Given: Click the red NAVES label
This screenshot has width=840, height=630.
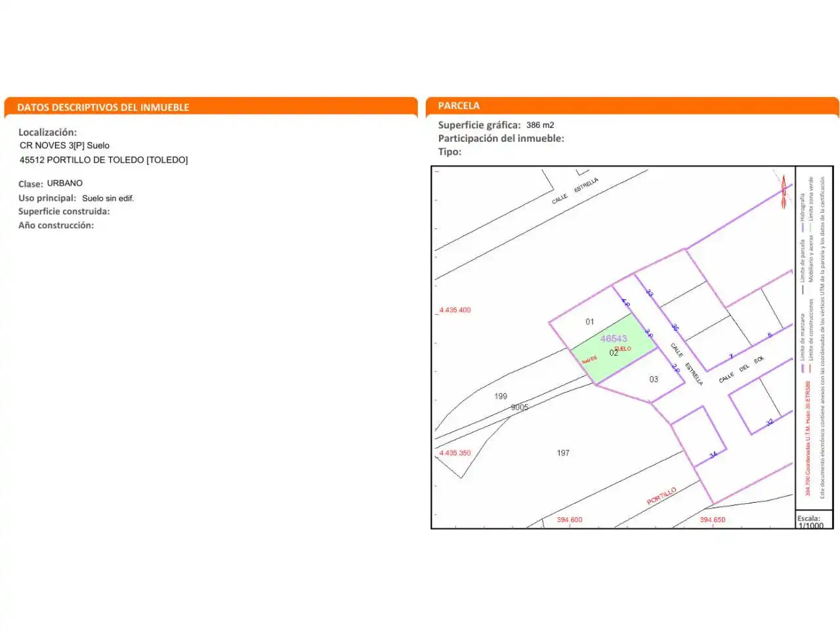Looking at the screenshot, I should point(589,360).
